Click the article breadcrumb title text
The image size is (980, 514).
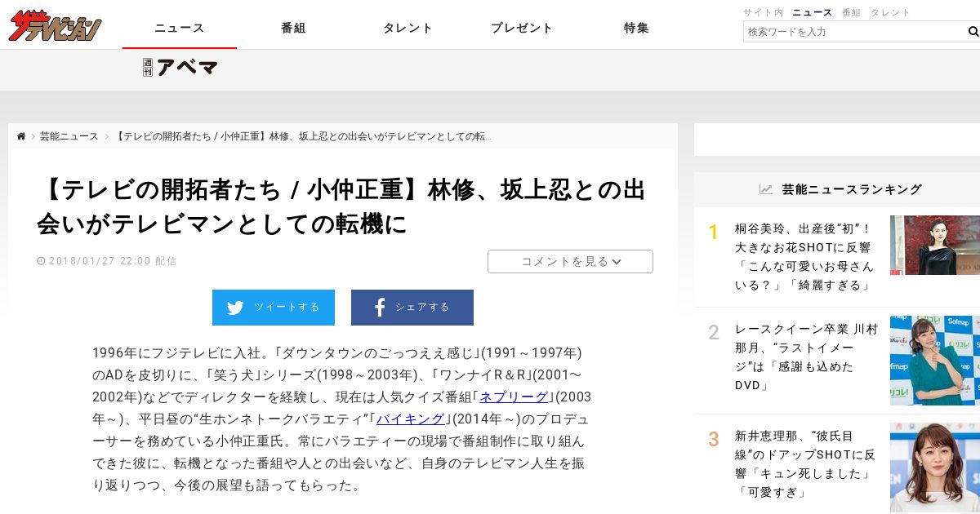(304, 136)
